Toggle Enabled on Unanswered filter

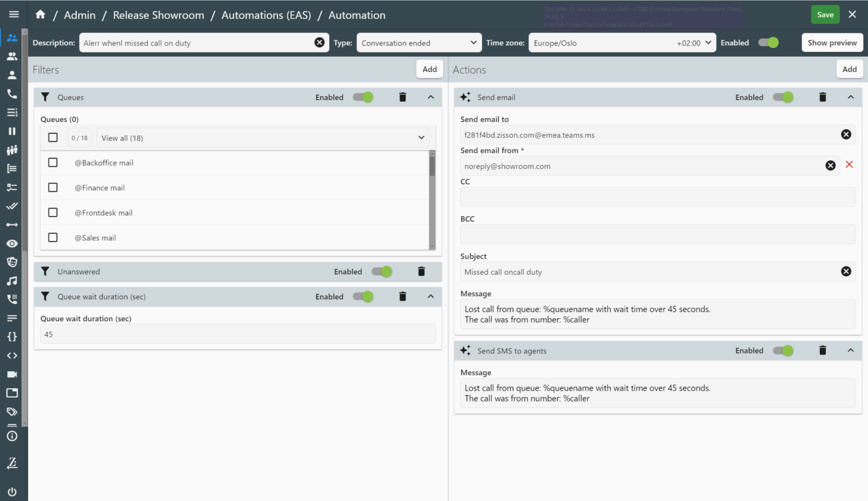(382, 272)
